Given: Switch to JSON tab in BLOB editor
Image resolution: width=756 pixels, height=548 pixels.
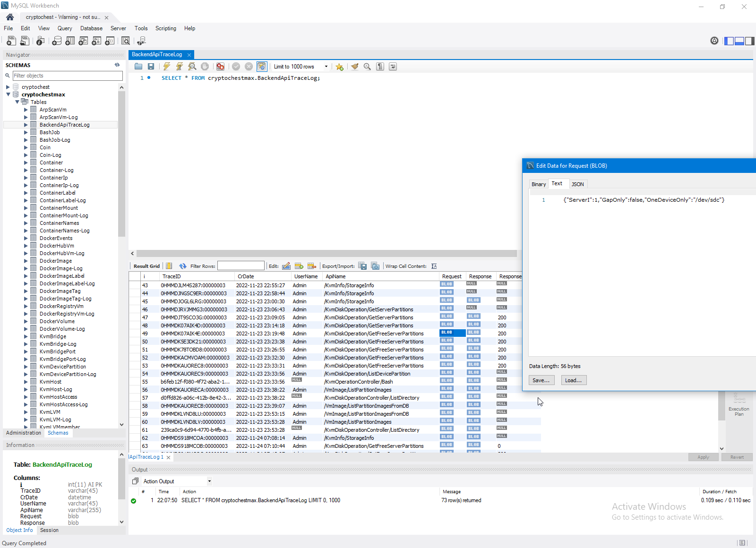Looking at the screenshot, I should (577, 184).
